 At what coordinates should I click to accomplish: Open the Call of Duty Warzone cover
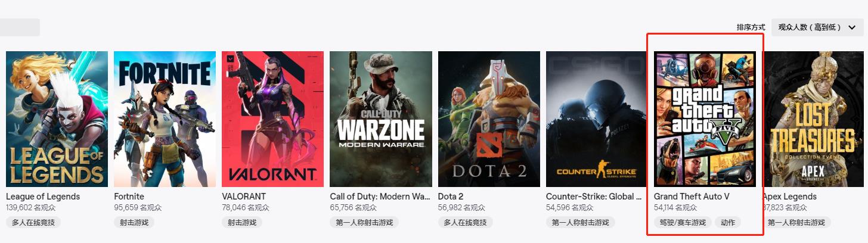[381, 119]
